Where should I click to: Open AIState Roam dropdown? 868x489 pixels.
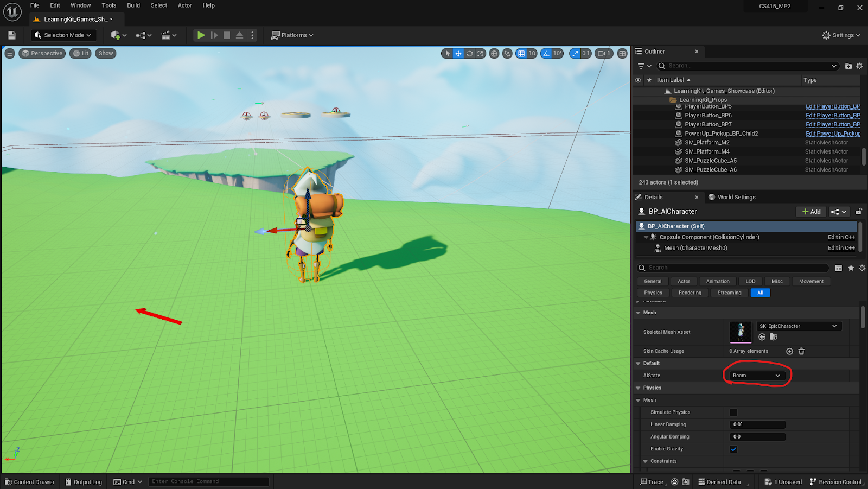coord(757,376)
